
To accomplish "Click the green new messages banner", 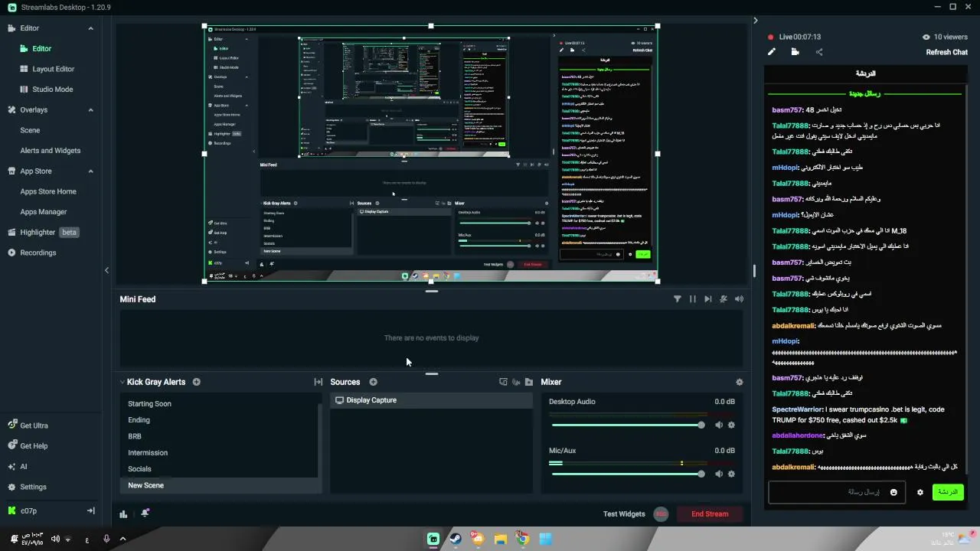I will click(x=865, y=93).
